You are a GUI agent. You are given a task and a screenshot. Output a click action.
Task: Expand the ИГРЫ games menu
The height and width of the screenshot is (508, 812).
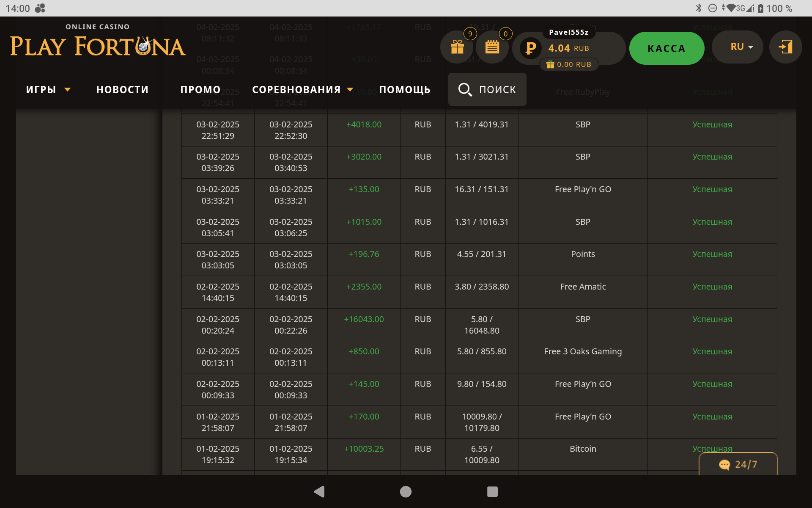click(x=48, y=90)
